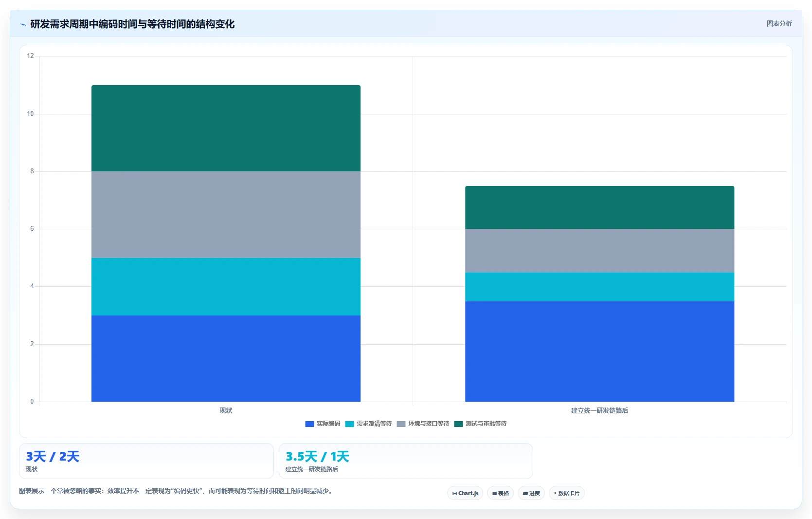The image size is (812, 519).
Task: Click the 图表分析 label in header
Action: pos(779,23)
